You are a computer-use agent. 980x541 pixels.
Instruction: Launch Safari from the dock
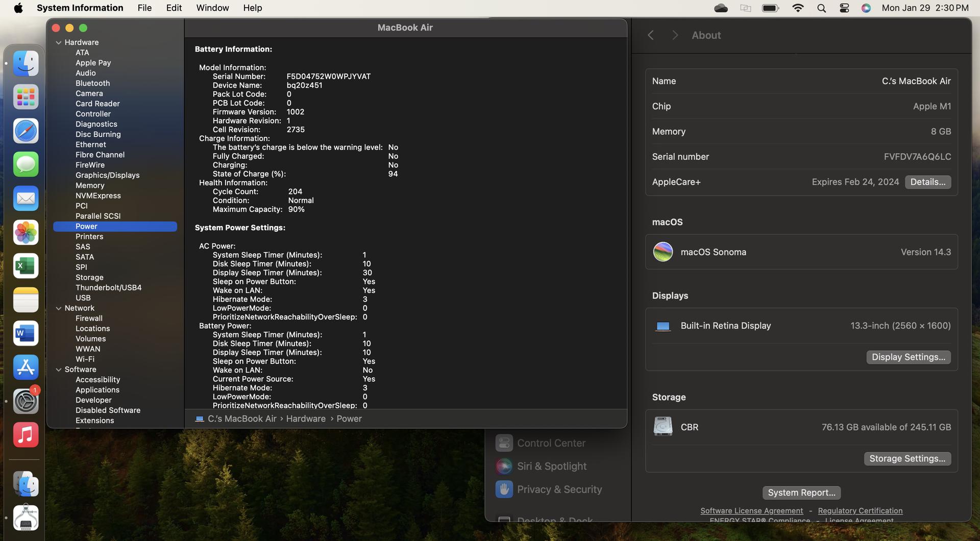[26, 131]
